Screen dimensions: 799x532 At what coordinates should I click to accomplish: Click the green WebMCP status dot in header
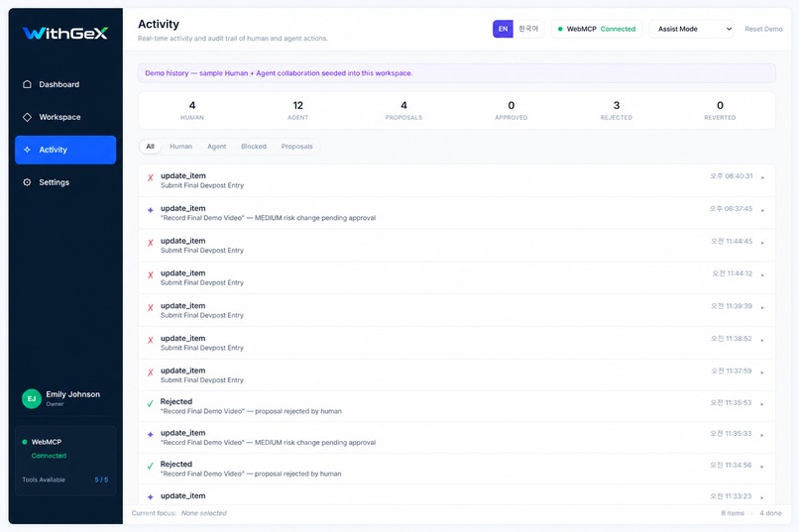click(x=560, y=29)
